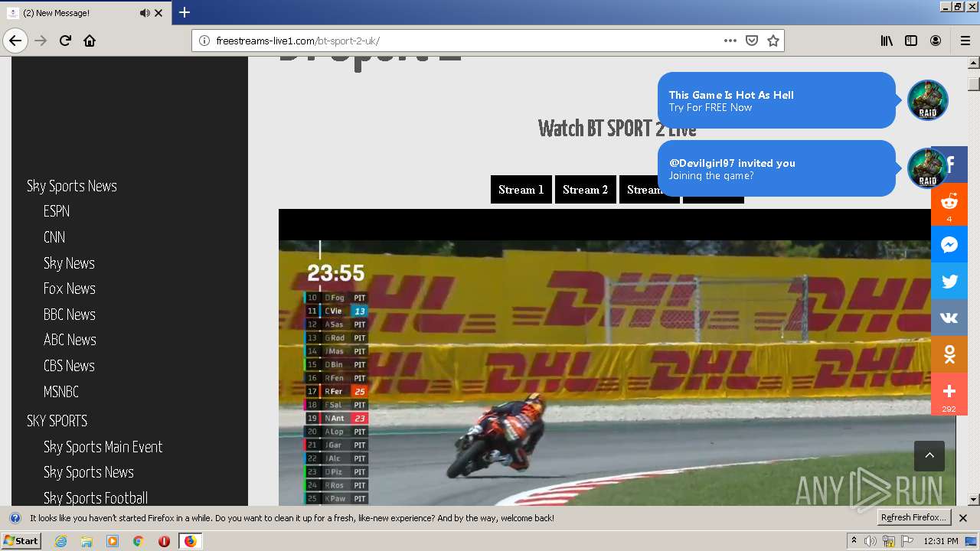Open the Sky News channel link

[69, 263]
